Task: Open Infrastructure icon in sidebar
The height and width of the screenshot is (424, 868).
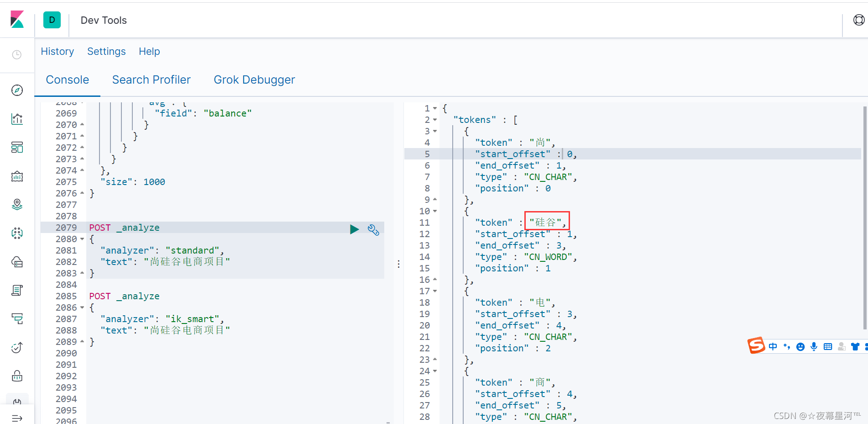Action: click(17, 262)
